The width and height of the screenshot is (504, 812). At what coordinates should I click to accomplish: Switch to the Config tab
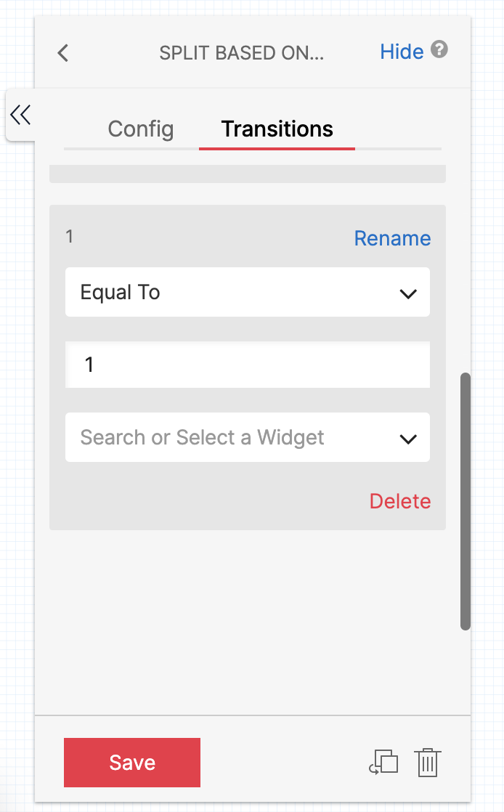click(x=140, y=129)
